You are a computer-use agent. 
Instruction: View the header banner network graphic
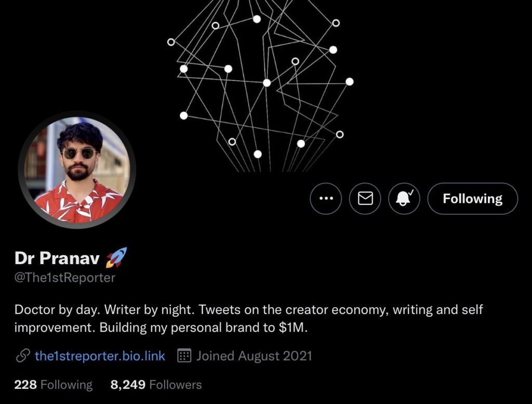(260, 83)
